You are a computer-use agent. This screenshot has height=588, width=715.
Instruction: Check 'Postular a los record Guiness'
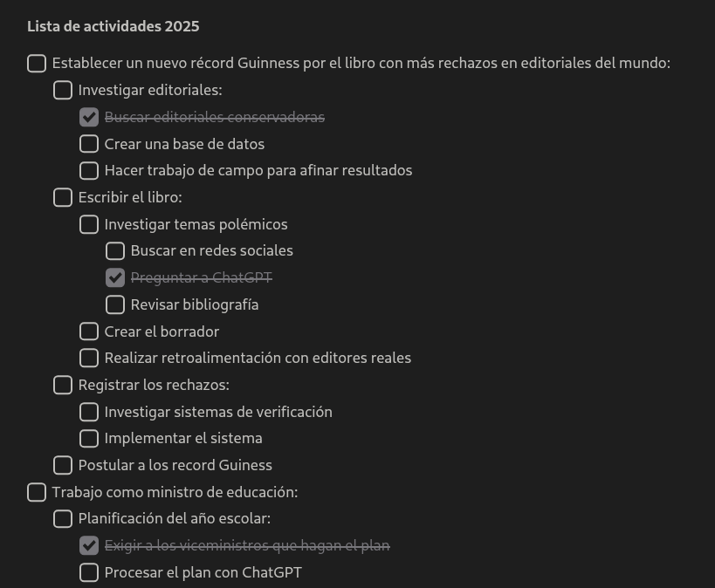[x=63, y=465]
